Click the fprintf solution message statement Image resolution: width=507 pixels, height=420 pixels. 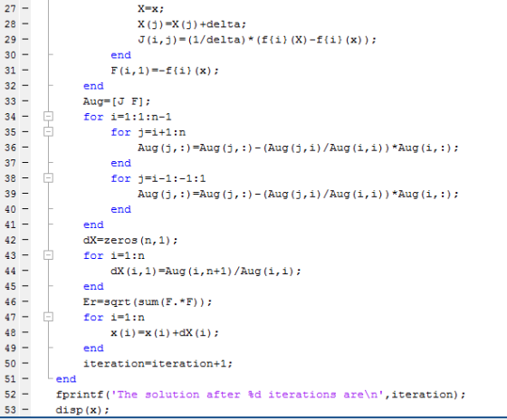(x=261, y=395)
